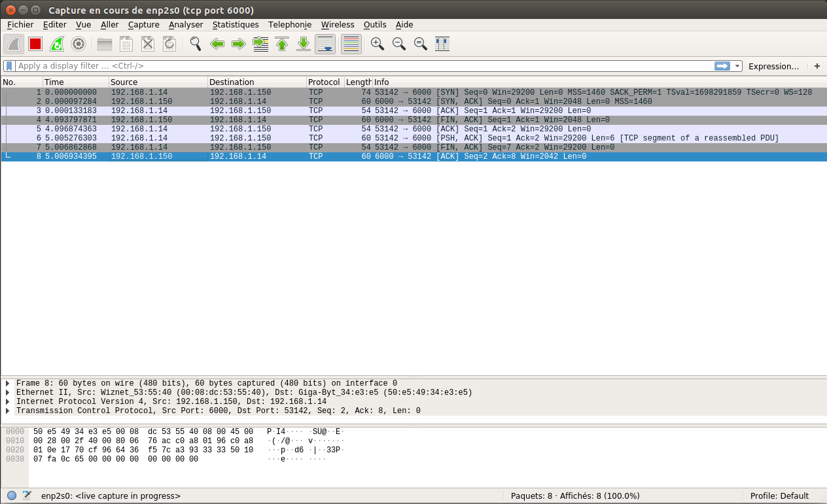Click the display filter bookmark icon

pos(9,66)
